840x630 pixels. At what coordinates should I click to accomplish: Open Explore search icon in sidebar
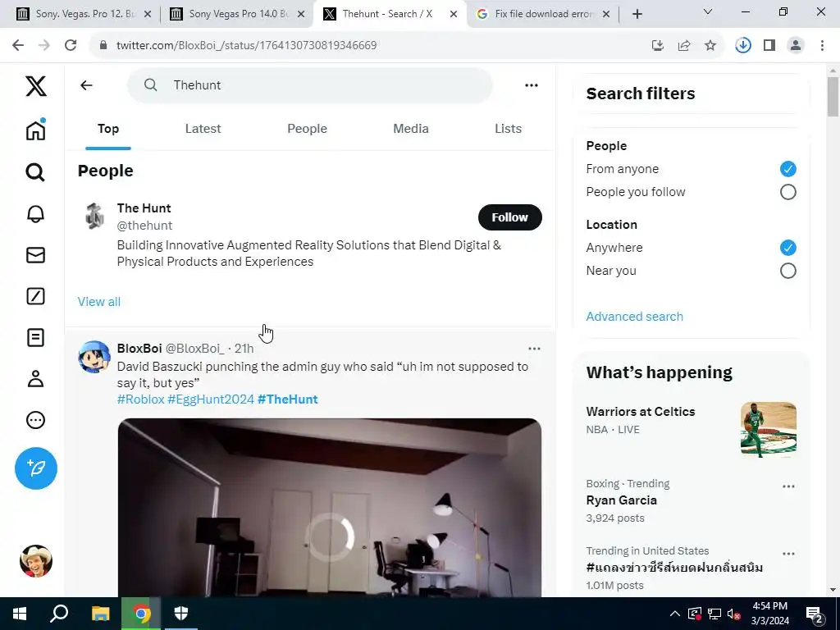click(35, 172)
